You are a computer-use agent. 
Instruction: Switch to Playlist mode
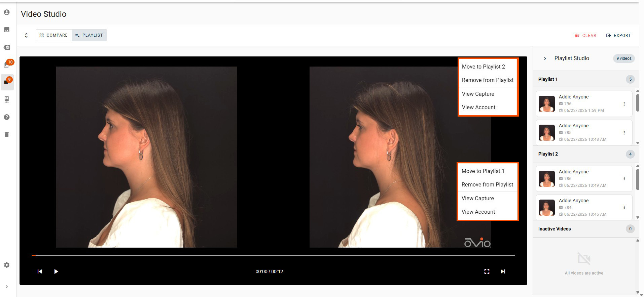(x=90, y=35)
